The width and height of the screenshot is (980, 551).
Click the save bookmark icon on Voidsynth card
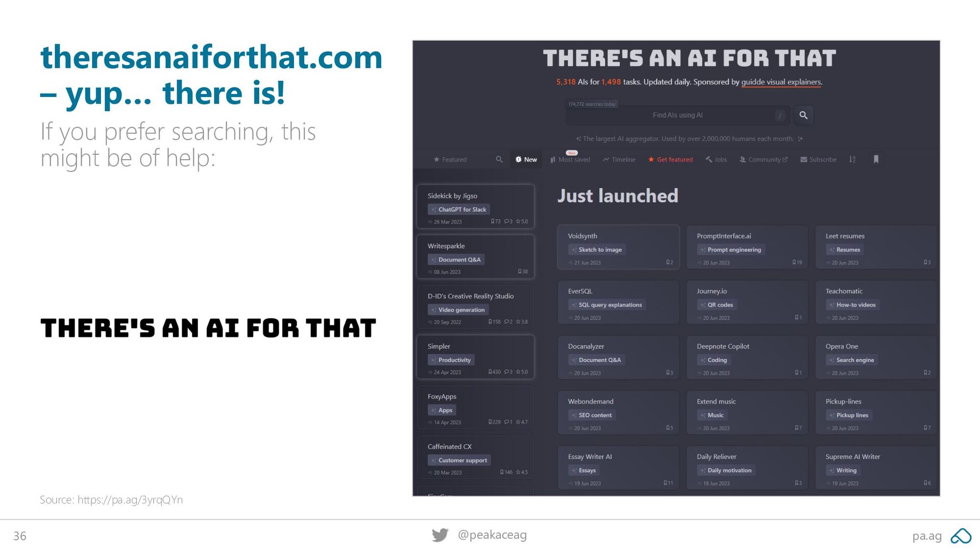668,263
